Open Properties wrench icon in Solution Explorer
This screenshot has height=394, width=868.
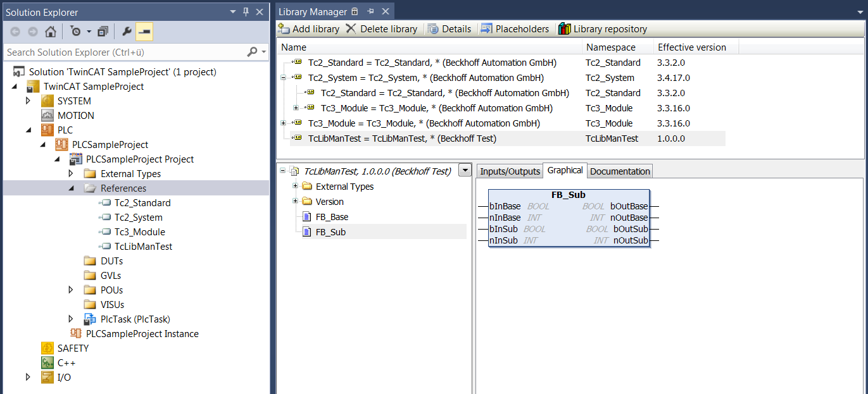tap(126, 32)
